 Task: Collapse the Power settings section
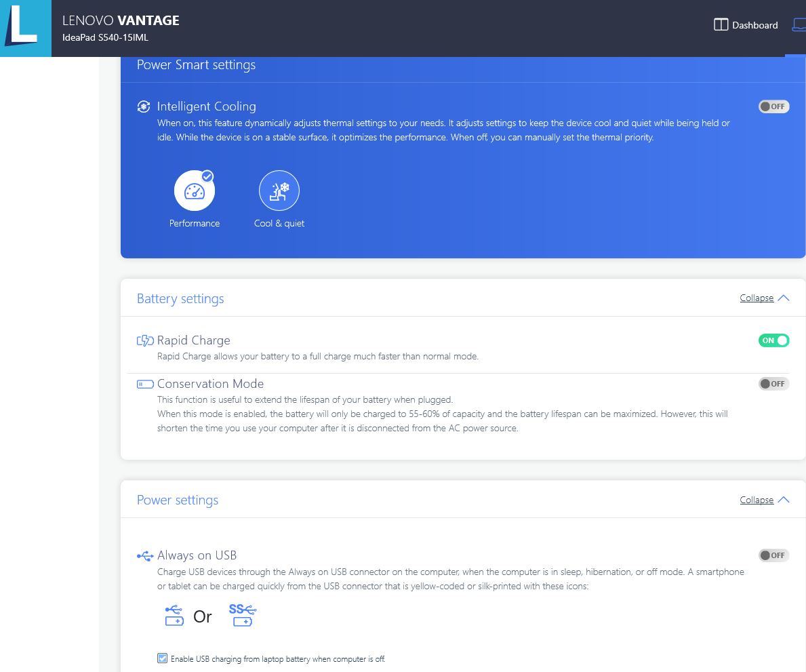pos(757,500)
